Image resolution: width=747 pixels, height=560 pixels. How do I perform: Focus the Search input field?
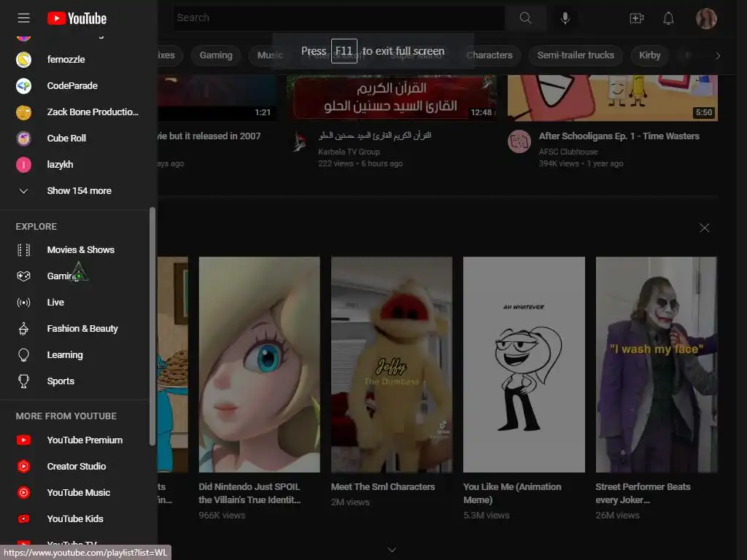[338, 18]
